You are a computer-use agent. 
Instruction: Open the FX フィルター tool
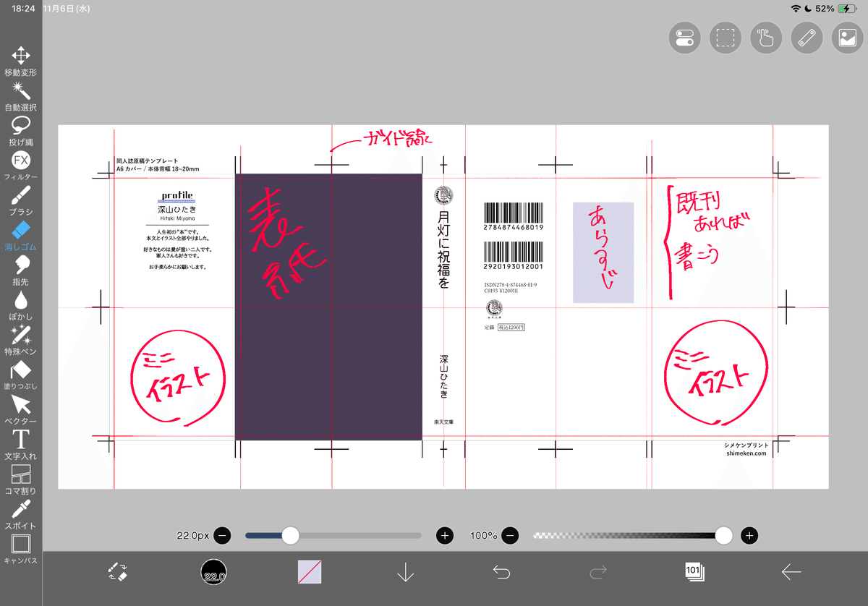click(x=21, y=166)
